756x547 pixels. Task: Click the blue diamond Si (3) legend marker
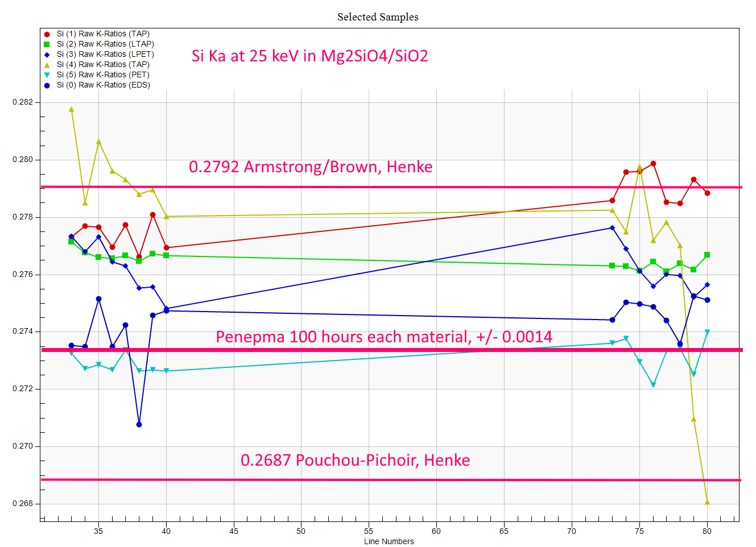pos(47,55)
